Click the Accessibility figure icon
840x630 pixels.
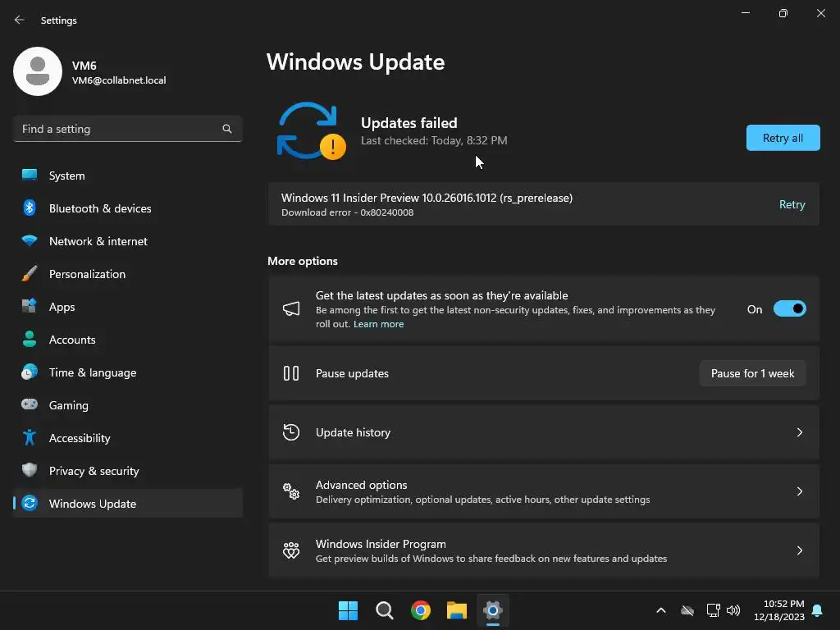pyautogui.click(x=30, y=438)
